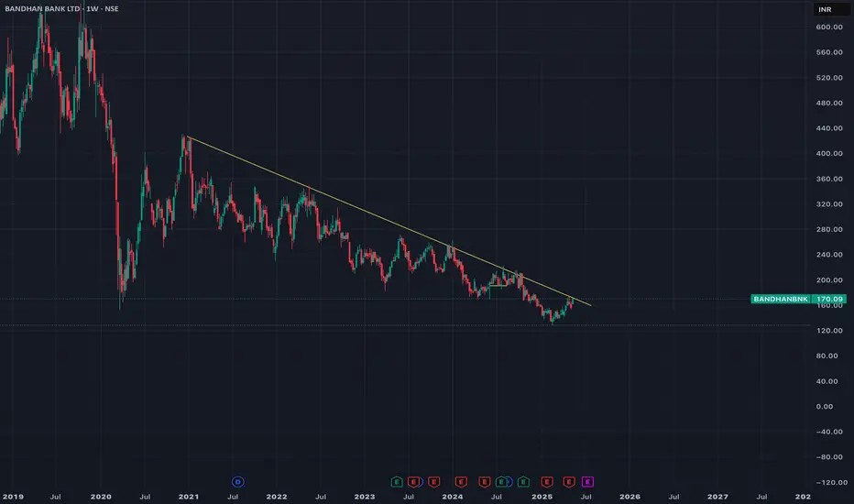
Task: Click the 400.00 price axis label
Action: [829, 153]
